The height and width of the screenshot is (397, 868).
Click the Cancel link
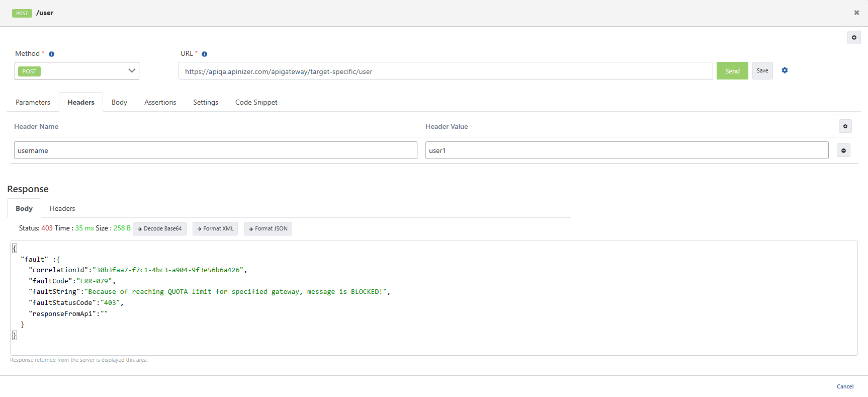click(x=845, y=386)
